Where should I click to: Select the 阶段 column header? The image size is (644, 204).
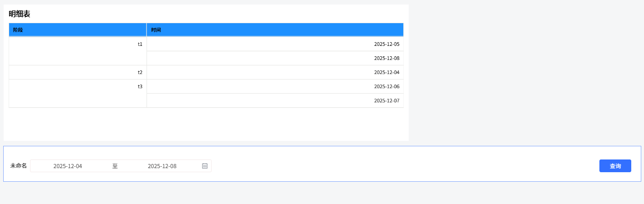pos(77,30)
